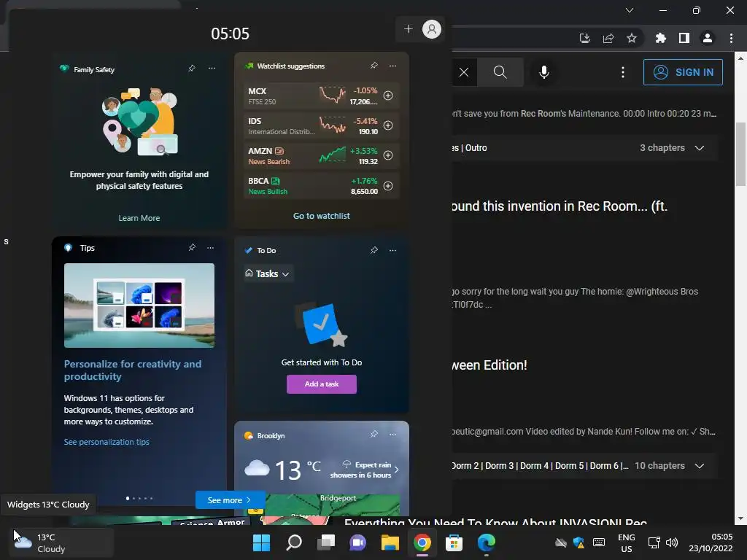Open Chrome extensions puzzle icon

pos(660,38)
